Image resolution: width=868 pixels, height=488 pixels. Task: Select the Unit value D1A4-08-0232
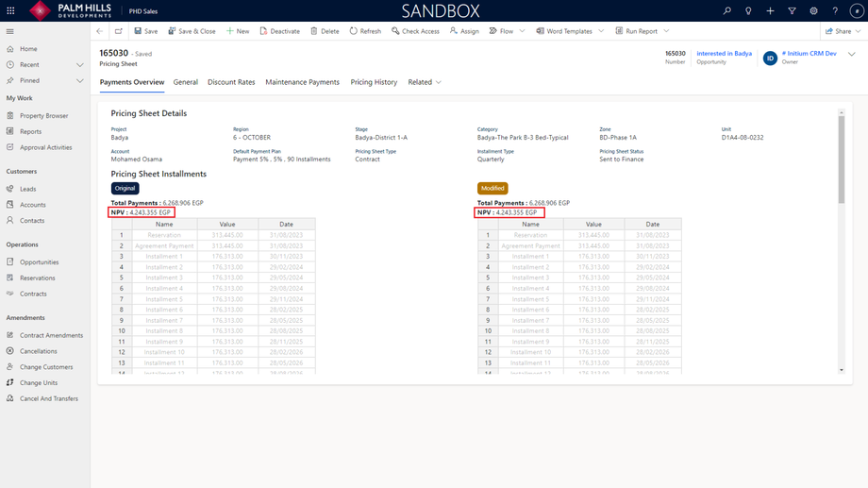743,138
